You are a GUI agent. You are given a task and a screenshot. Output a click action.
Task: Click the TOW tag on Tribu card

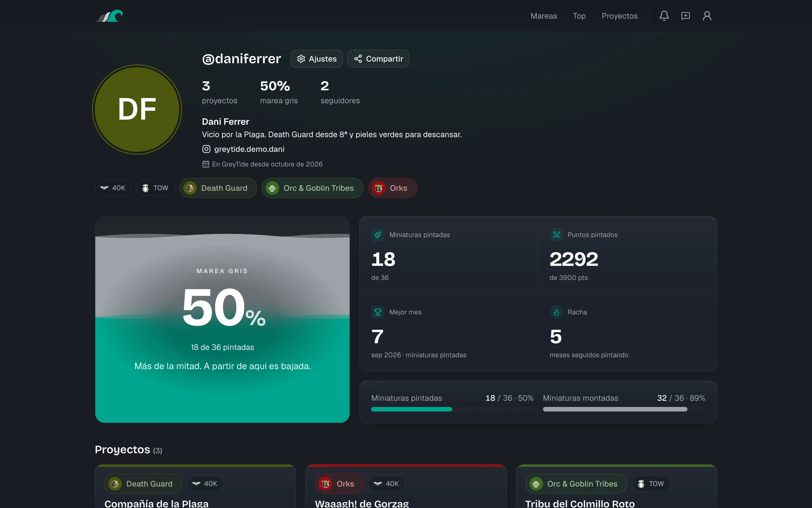[651, 483]
